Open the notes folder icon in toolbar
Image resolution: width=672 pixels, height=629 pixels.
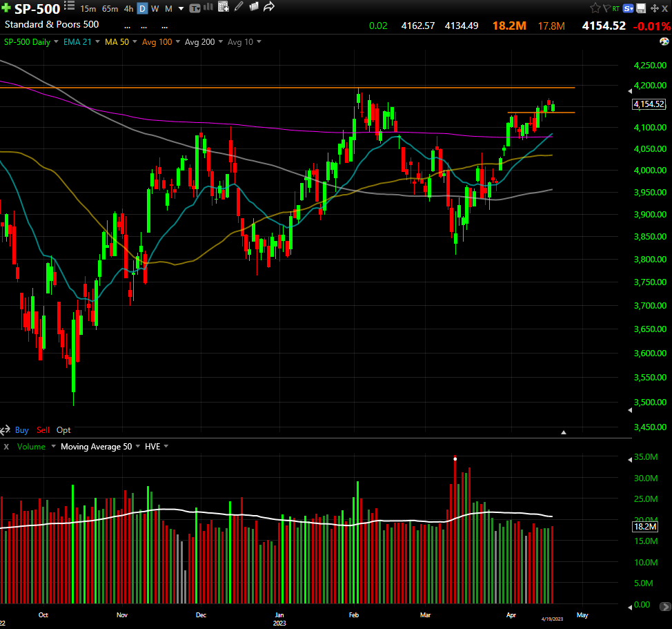tap(254, 6)
